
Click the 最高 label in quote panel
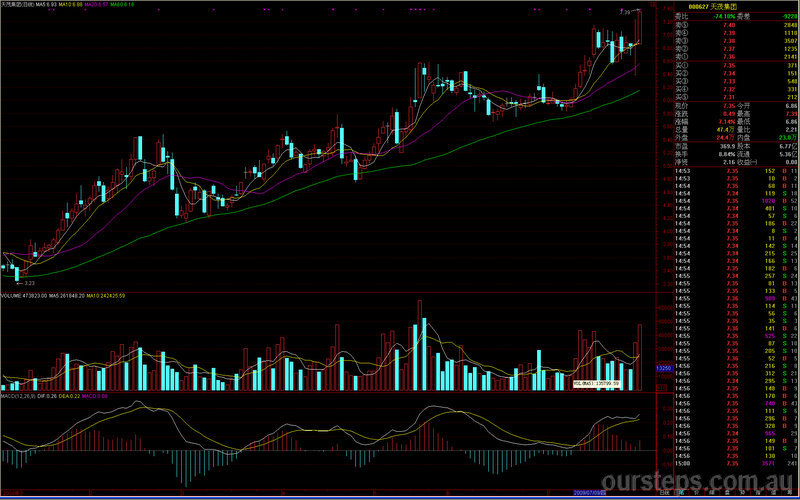tap(743, 114)
